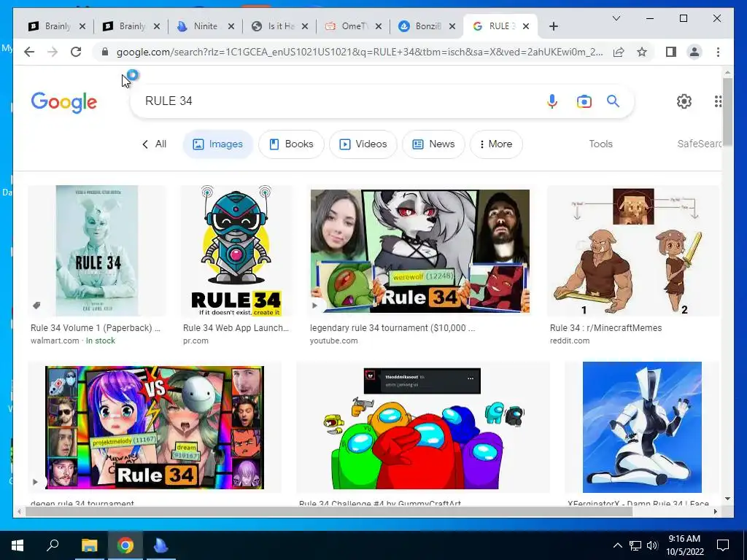Open the notification center icon
The width and height of the screenshot is (747, 560).
pos(723,545)
